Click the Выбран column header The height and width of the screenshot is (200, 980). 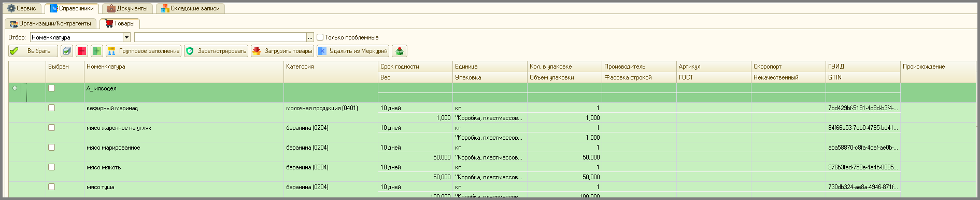pyautogui.click(x=65, y=72)
